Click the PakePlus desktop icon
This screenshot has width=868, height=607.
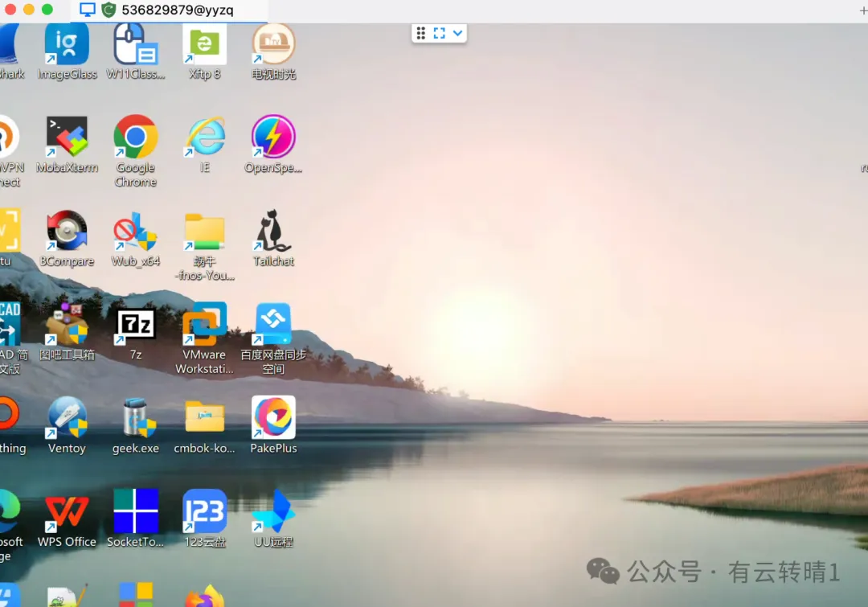click(x=273, y=417)
